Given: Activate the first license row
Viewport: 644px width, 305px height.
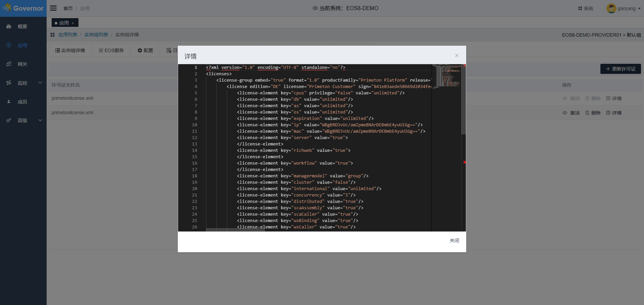Looking at the screenshot, I should (571, 98).
